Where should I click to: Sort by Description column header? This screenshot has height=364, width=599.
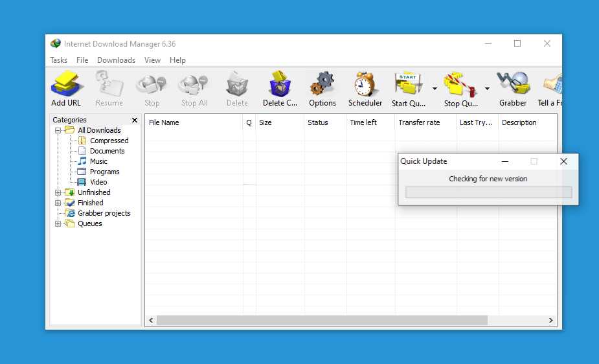point(528,122)
